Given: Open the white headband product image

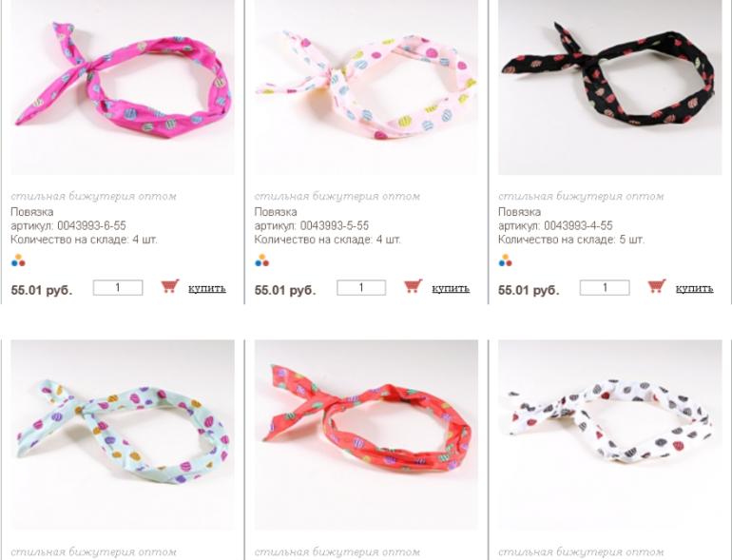Looking at the screenshot, I should coord(610,434).
